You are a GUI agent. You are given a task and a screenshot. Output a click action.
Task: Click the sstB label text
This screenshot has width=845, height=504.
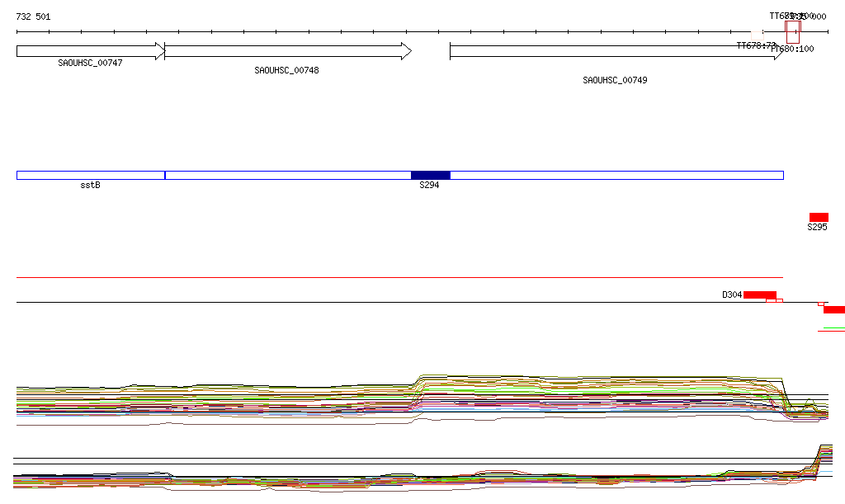(x=90, y=185)
